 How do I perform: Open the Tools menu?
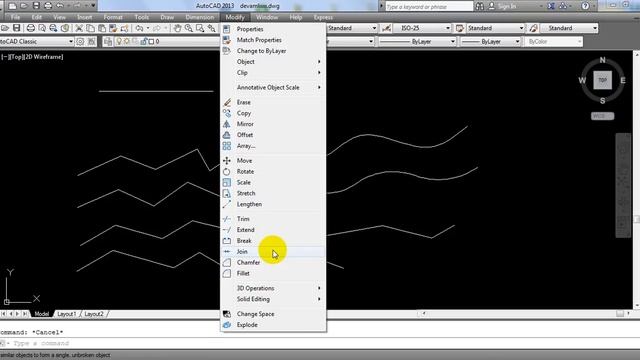click(142, 17)
